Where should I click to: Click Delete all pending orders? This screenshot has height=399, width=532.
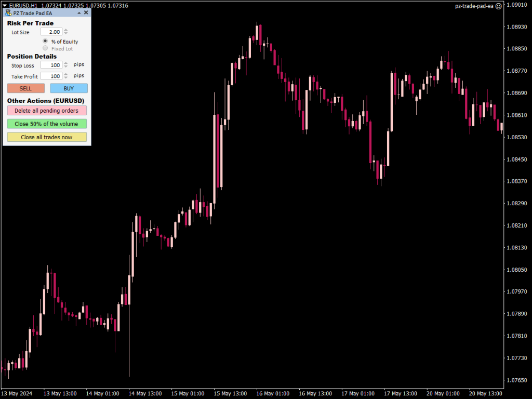(x=46, y=111)
